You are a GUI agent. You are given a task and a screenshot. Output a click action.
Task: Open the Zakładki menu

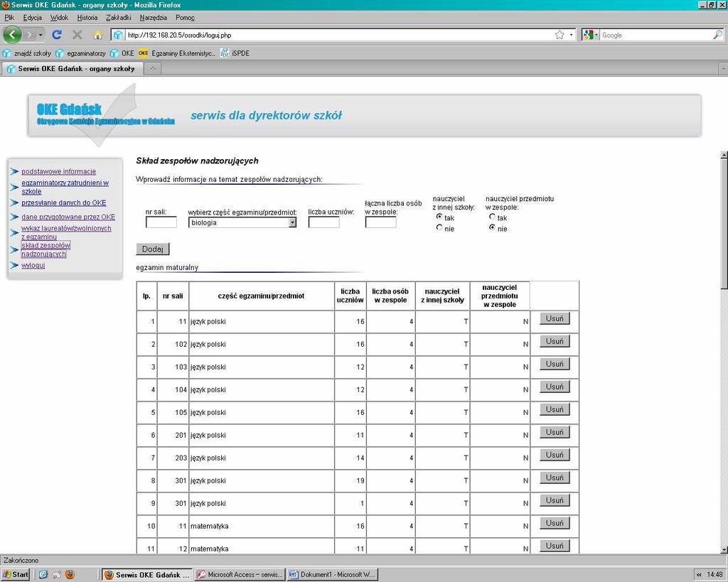[x=119, y=18]
